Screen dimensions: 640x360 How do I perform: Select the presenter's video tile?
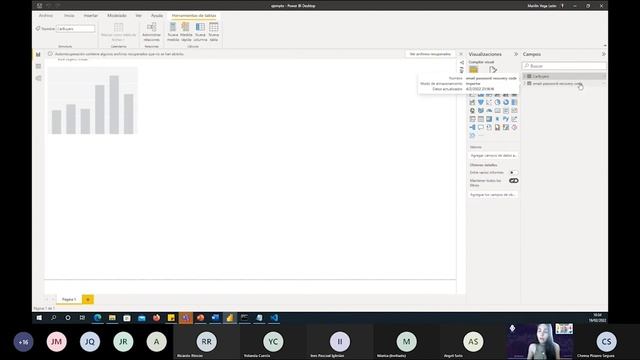pos(540,342)
